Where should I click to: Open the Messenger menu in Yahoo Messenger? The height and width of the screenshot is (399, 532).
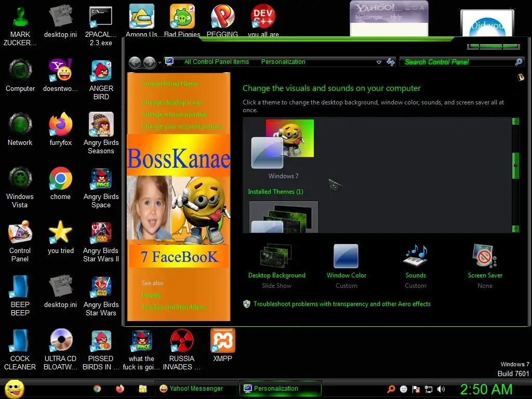coord(369,17)
